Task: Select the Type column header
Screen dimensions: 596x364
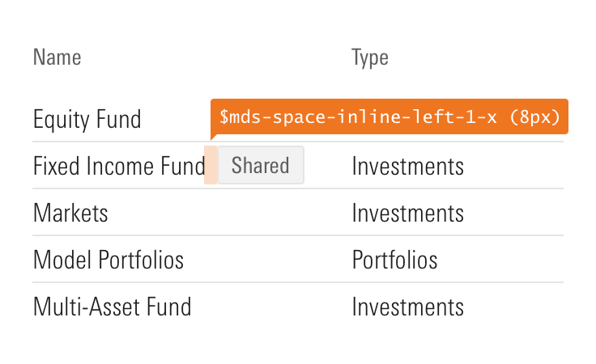Action: [x=370, y=58]
